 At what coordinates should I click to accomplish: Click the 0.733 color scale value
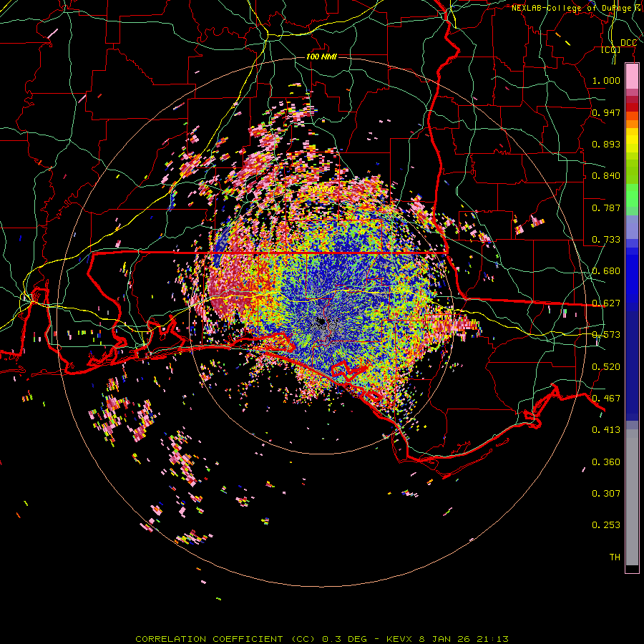coord(606,240)
